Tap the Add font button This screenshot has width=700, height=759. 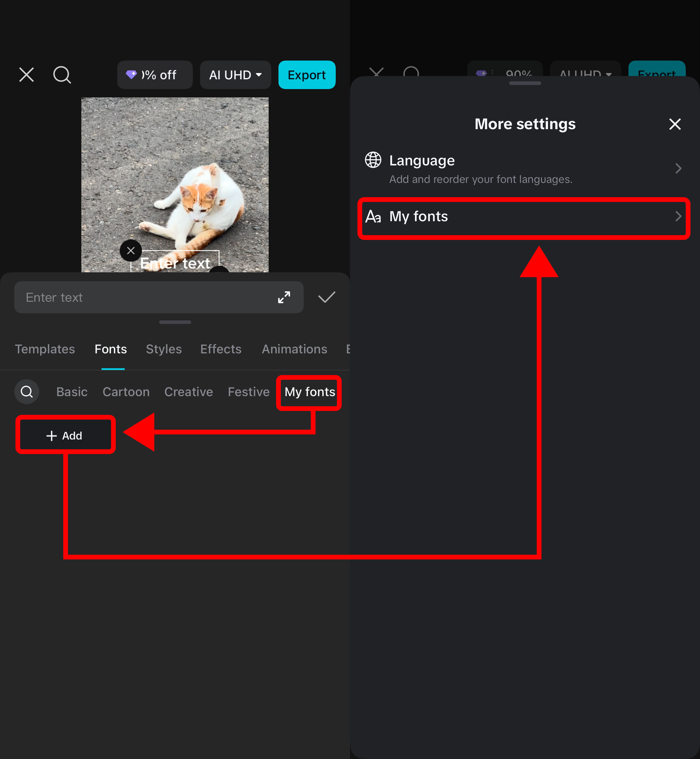point(65,435)
